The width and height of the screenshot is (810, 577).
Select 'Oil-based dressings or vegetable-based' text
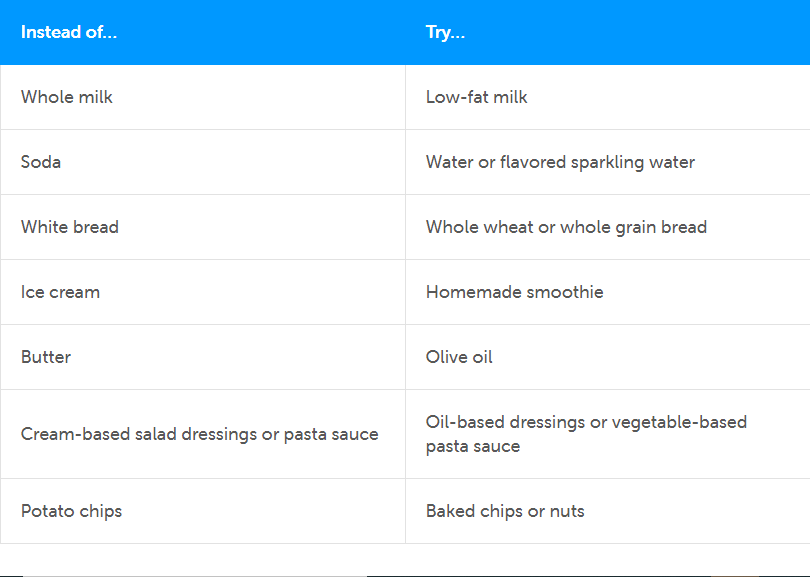(586, 422)
